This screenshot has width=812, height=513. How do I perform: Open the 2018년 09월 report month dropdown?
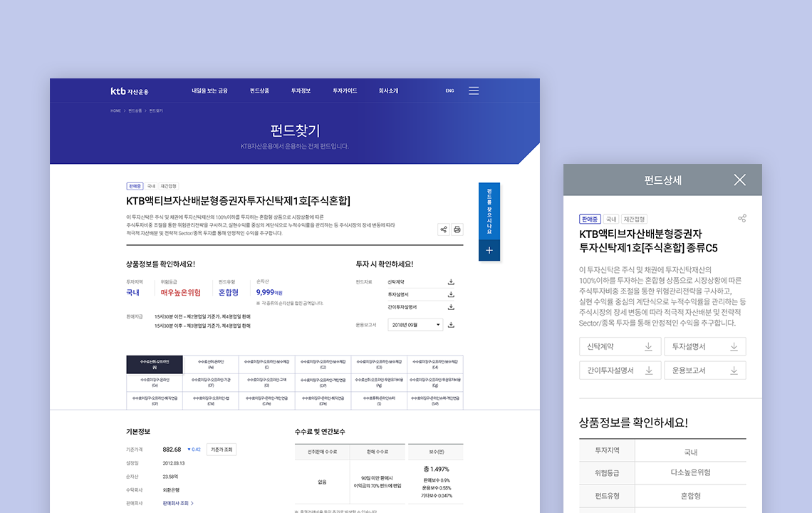point(415,325)
